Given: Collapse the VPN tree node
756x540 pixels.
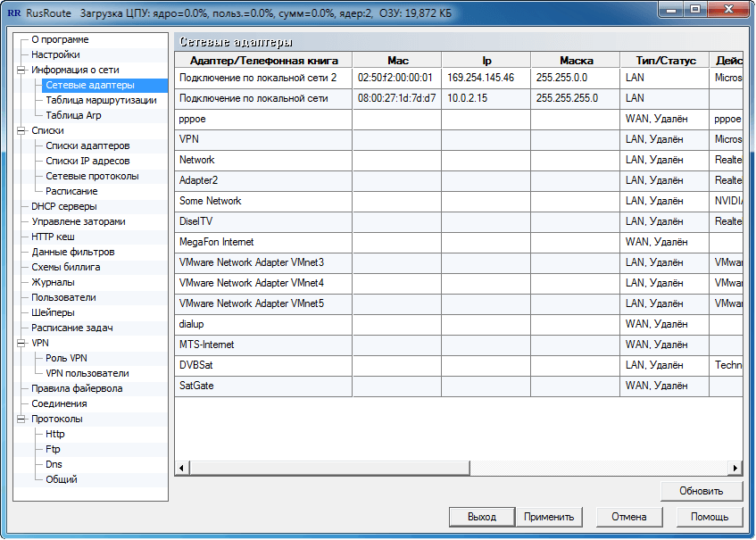Looking at the screenshot, I should tap(21, 344).
